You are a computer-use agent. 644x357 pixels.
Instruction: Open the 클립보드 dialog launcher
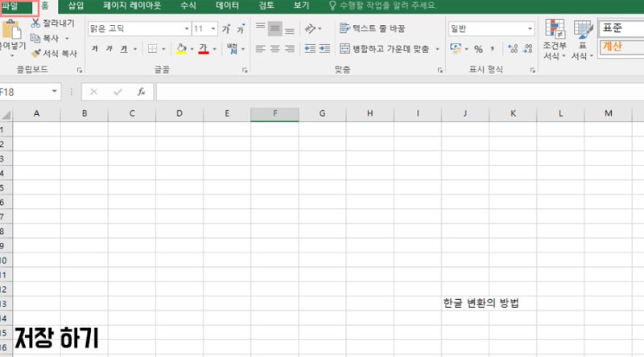pyautogui.click(x=80, y=71)
